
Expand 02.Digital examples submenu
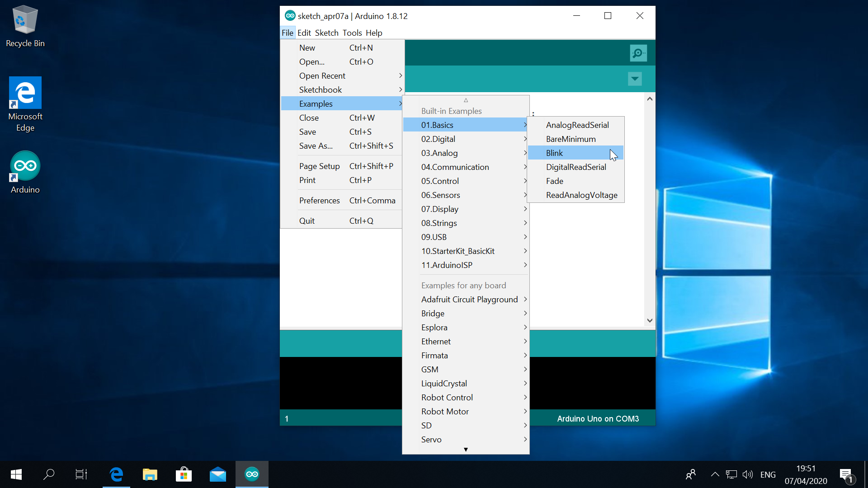[x=466, y=139]
